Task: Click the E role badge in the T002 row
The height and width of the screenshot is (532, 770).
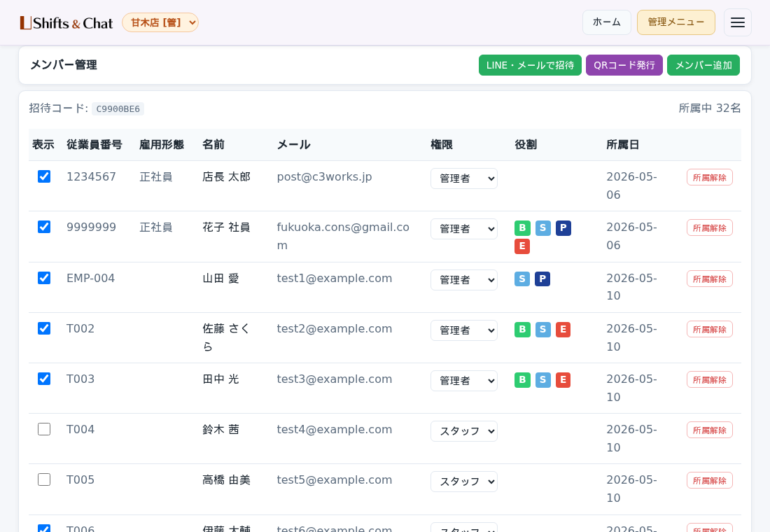Action: 563,330
